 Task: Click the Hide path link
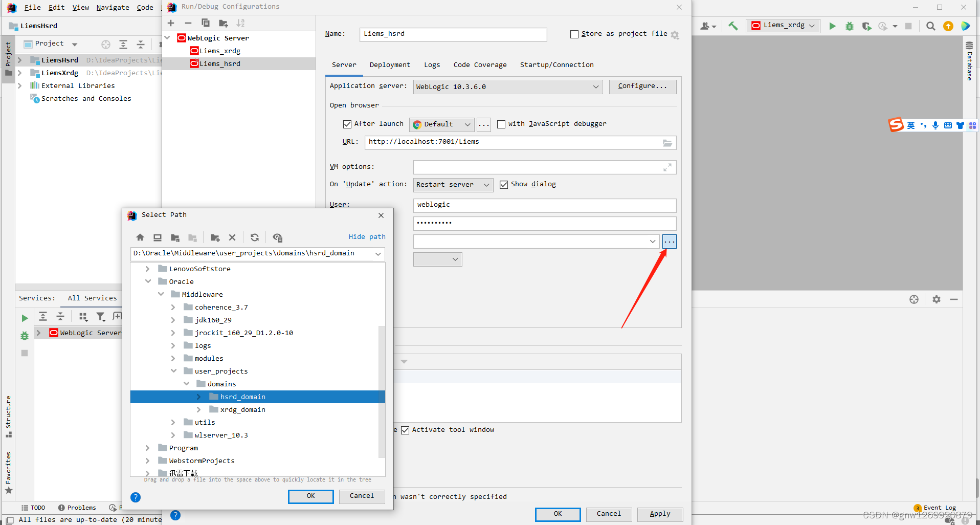367,236
